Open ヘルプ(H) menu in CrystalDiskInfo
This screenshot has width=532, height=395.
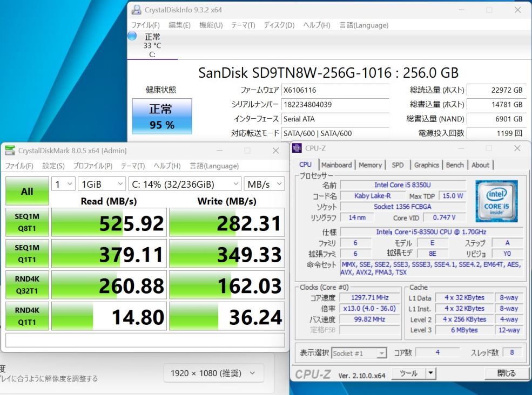coord(316,25)
